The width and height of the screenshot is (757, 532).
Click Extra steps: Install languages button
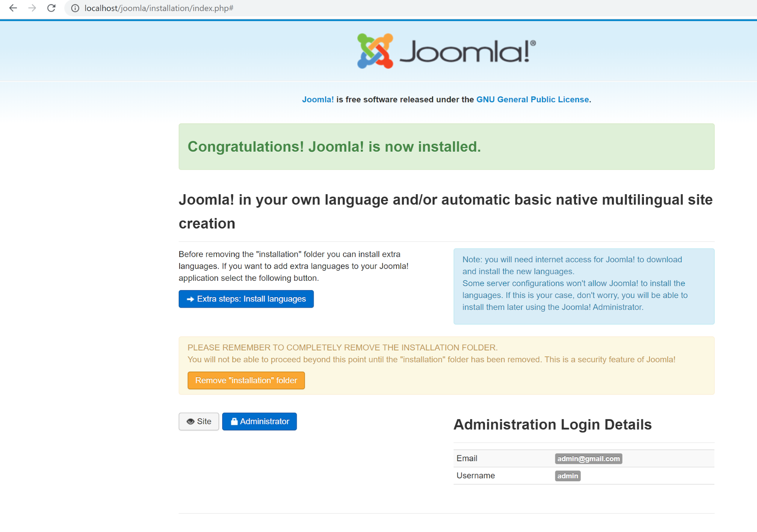246,299
